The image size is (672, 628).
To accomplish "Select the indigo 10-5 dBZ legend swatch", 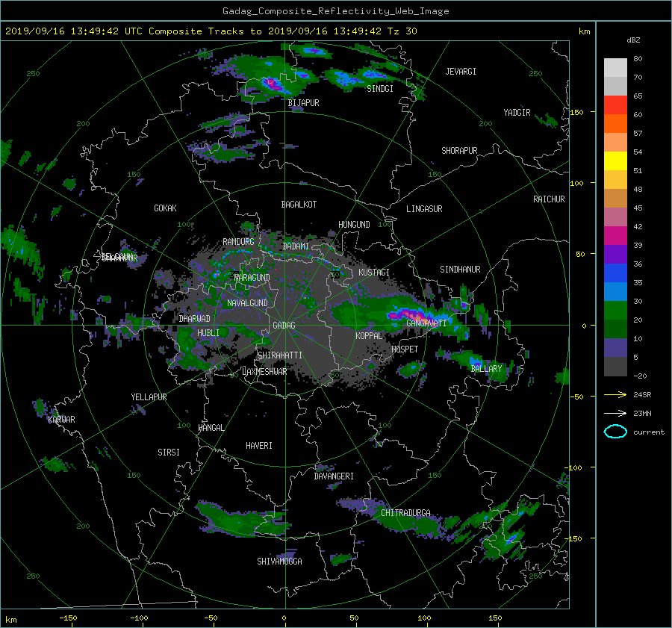I will [615, 348].
